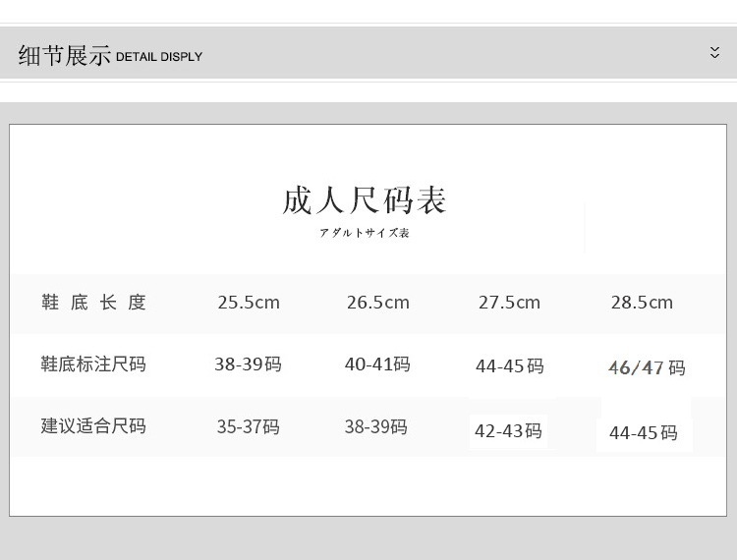Click the Japanese アダルトサイズ表 subtitle
The image size is (737, 560).
pyautogui.click(x=365, y=233)
